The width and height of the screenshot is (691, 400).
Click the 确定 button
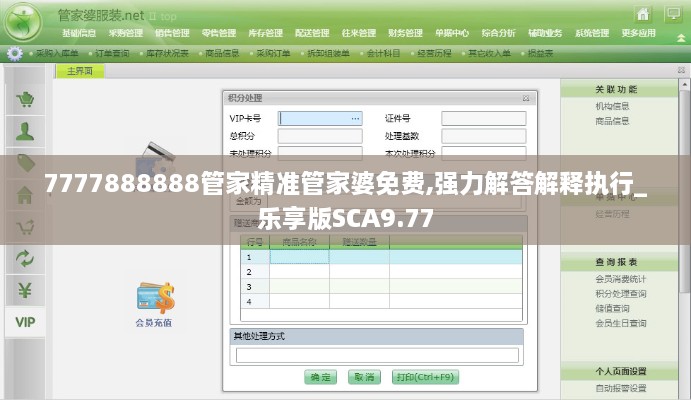click(320, 377)
